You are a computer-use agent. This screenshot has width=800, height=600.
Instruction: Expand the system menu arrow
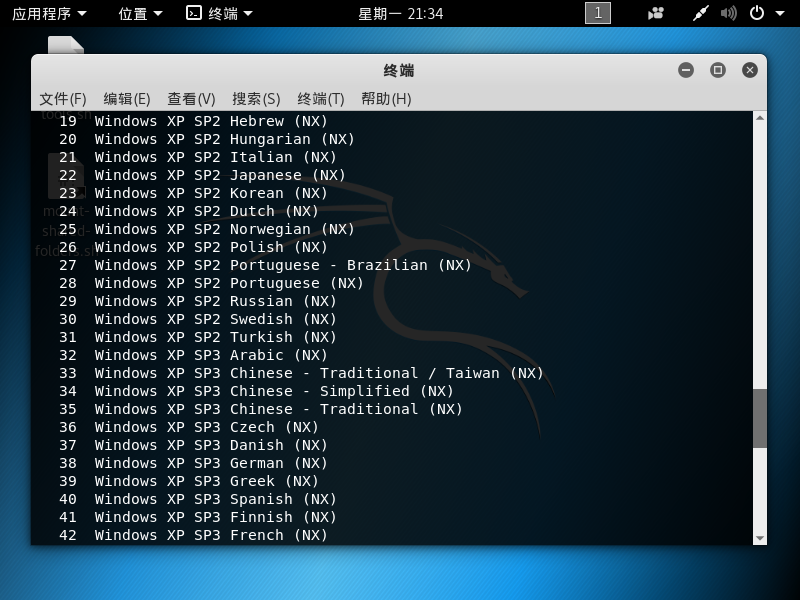(x=780, y=14)
